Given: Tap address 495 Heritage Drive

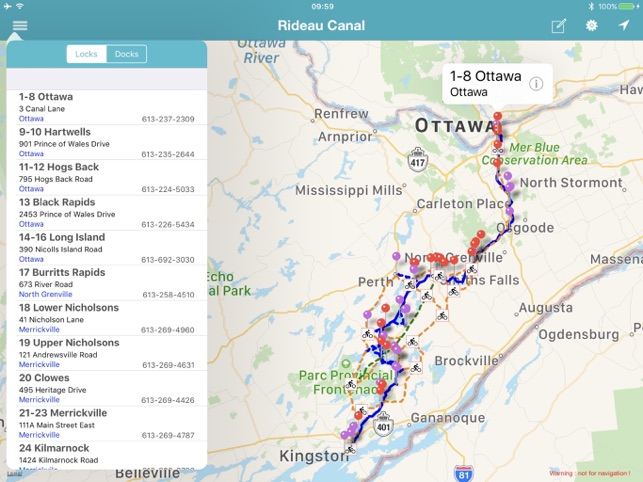Looking at the screenshot, I should coord(52,390).
